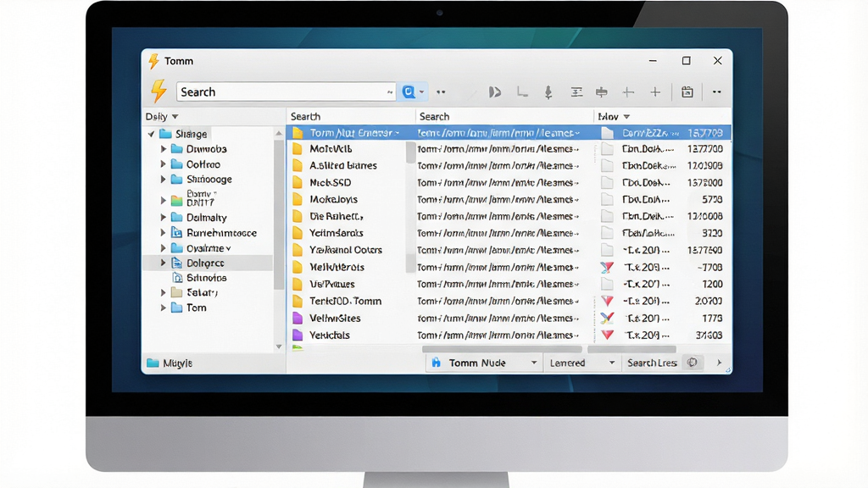Click the corner-bracket toolbar icon
The image size is (868, 488).
point(522,91)
